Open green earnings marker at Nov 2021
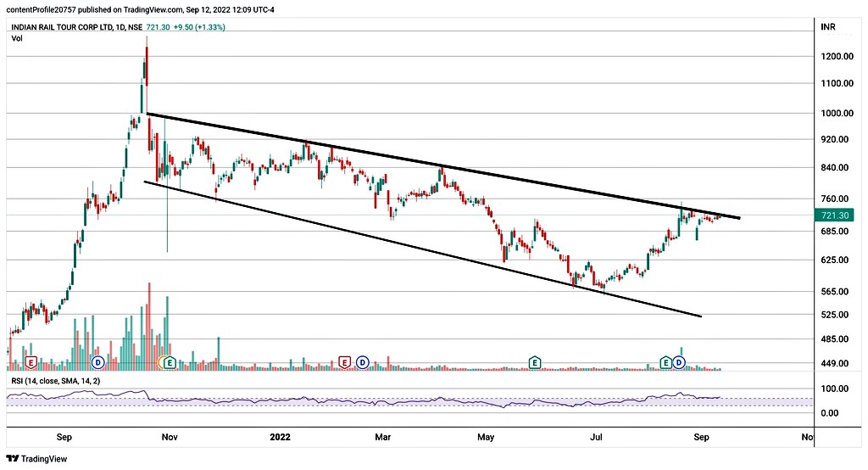Screen dimensions: 868x470 pyautogui.click(x=170, y=363)
